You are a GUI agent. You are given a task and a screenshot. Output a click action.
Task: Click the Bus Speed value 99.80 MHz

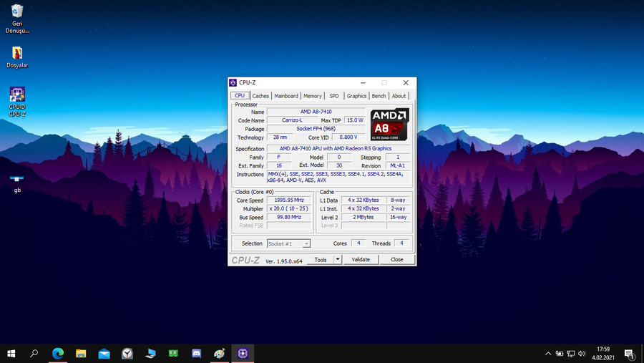coord(289,217)
